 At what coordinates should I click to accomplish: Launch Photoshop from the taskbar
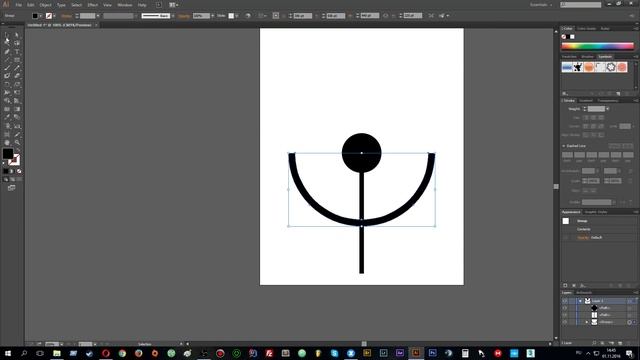click(432, 353)
